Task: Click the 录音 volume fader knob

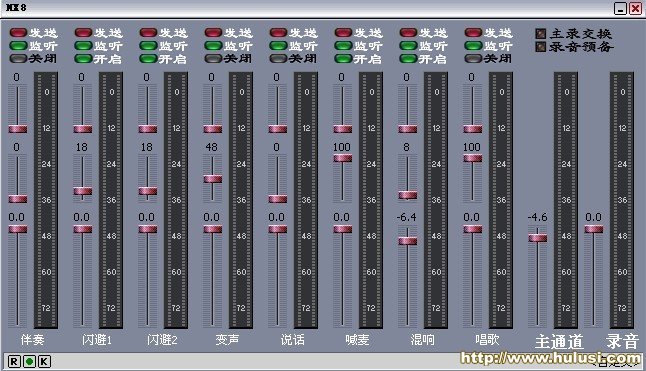Action: pos(594,229)
